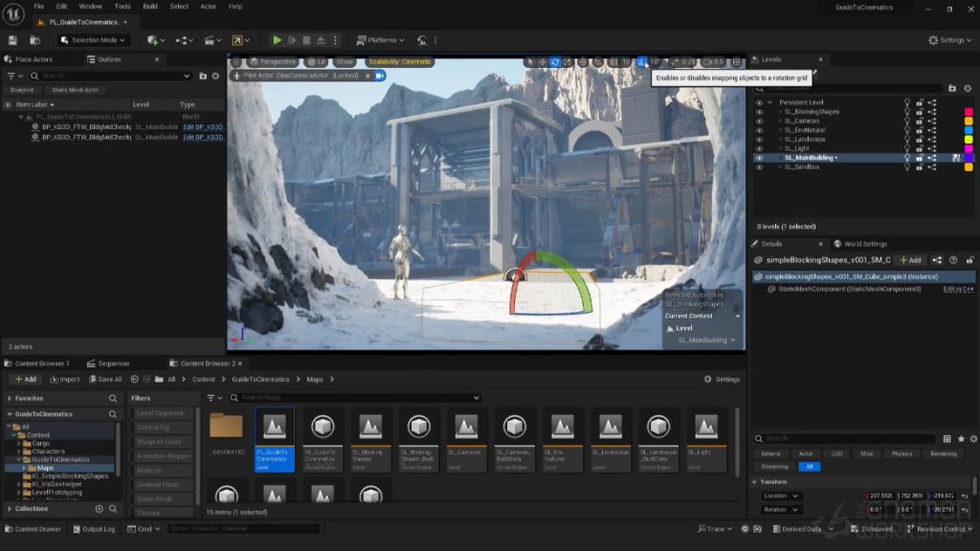
Task: Click the viewport layout maximize icon
Action: pyautogui.click(x=737, y=62)
